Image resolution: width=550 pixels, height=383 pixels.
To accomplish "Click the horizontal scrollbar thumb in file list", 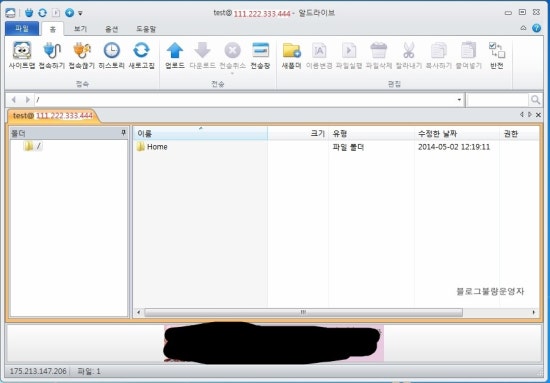I will (x=303, y=312).
